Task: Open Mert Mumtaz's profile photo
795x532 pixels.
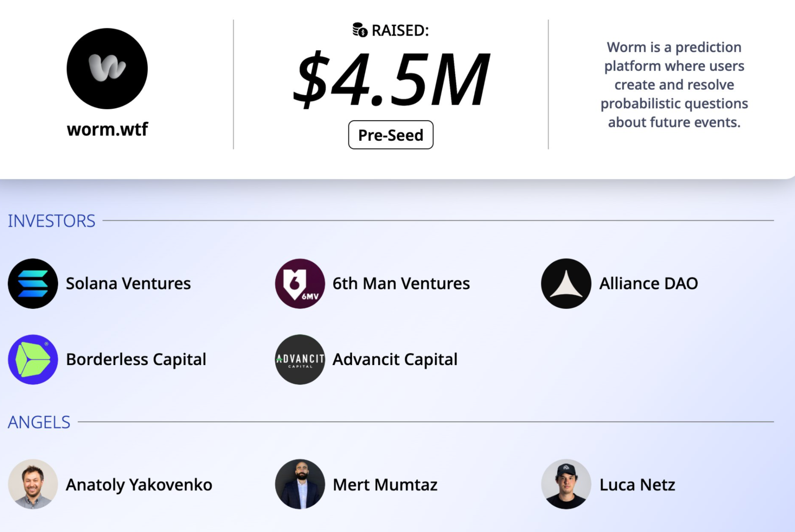Action: [x=300, y=484]
